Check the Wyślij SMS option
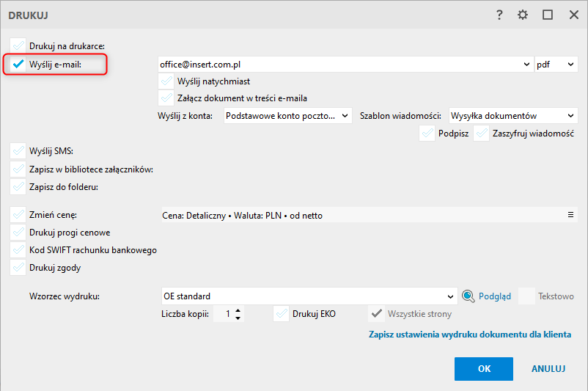The height and width of the screenshot is (391, 588). (18, 151)
